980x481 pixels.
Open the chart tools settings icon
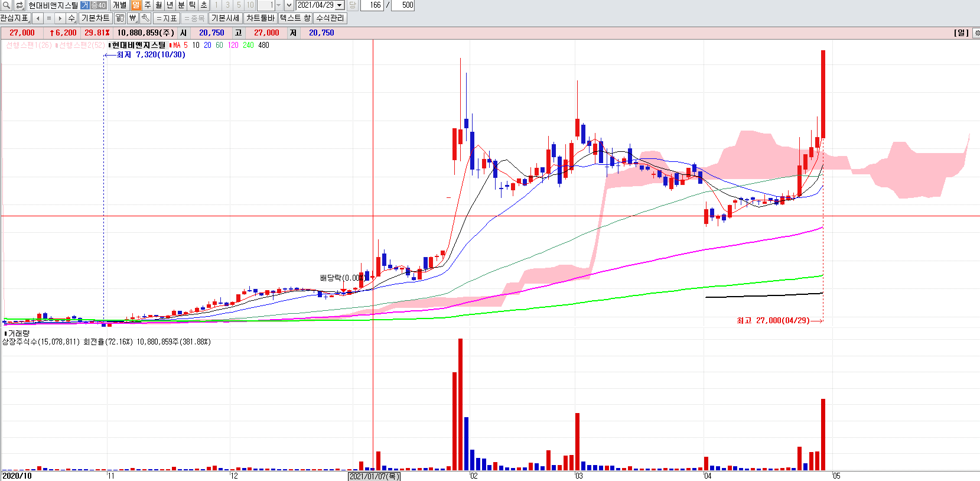click(120, 18)
